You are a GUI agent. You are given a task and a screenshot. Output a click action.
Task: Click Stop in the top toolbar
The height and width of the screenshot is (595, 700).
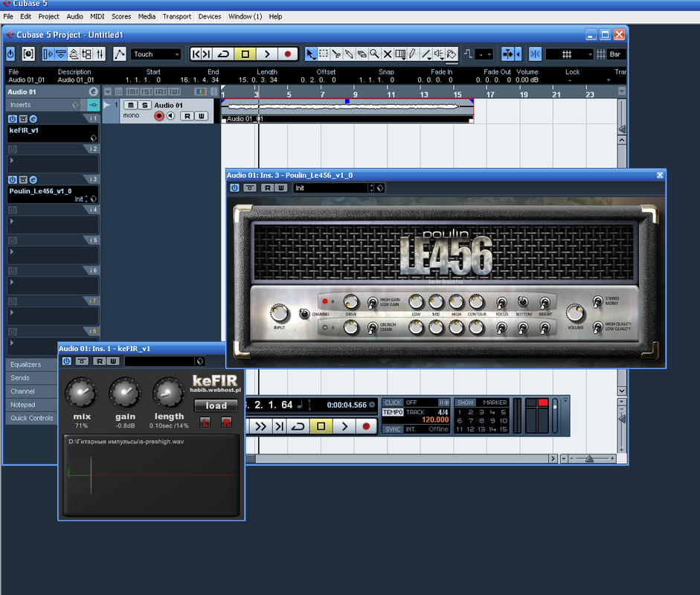245,54
